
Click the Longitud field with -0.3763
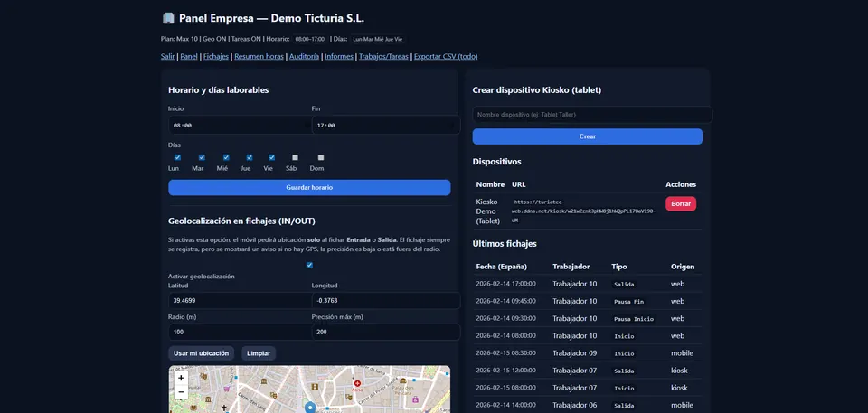tap(386, 301)
